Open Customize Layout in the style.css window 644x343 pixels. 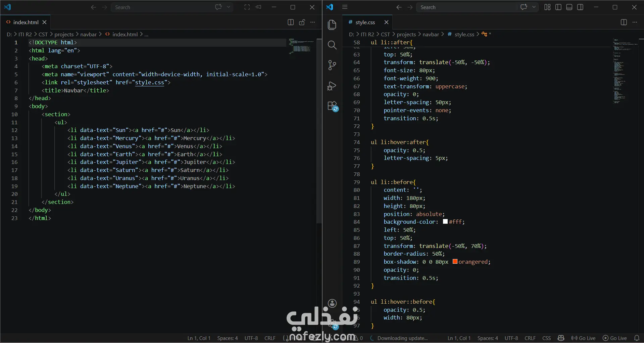coord(547,7)
